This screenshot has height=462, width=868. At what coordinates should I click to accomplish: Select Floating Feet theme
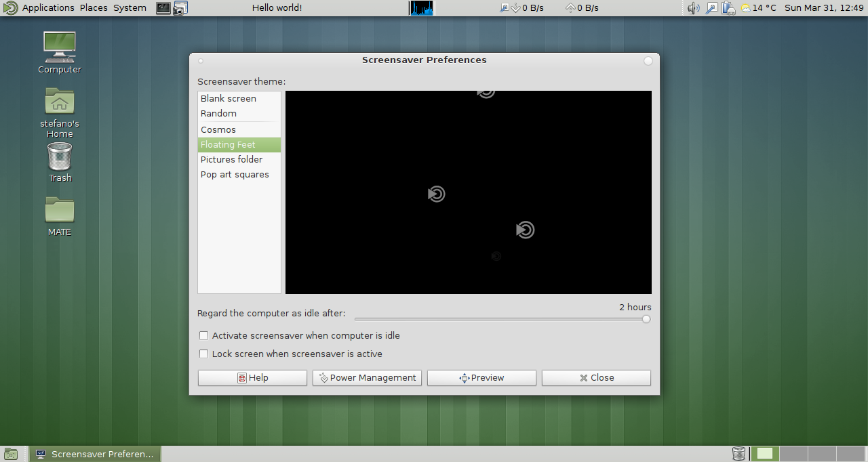point(239,144)
